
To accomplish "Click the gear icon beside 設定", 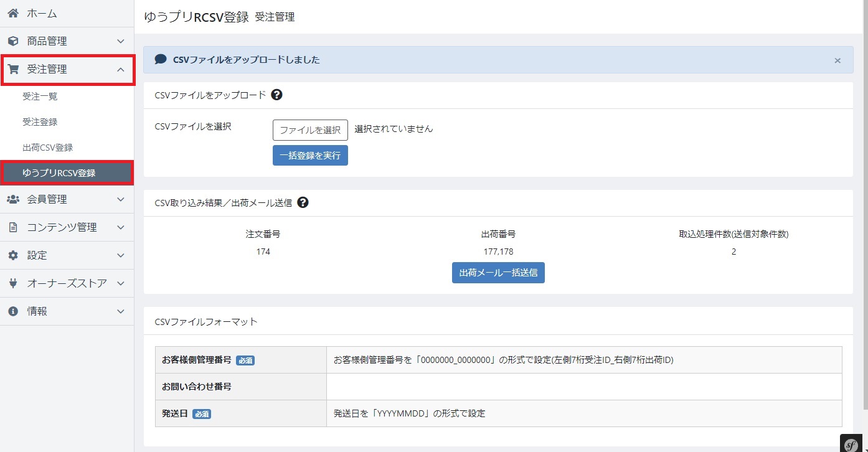I will click(13, 255).
